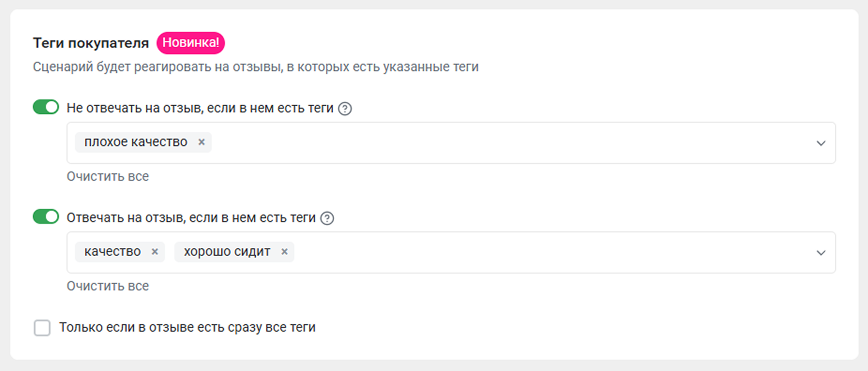The width and height of the screenshot is (868, 371).
Task: Clear all tags under «плохое качество» field
Action: pos(108,177)
